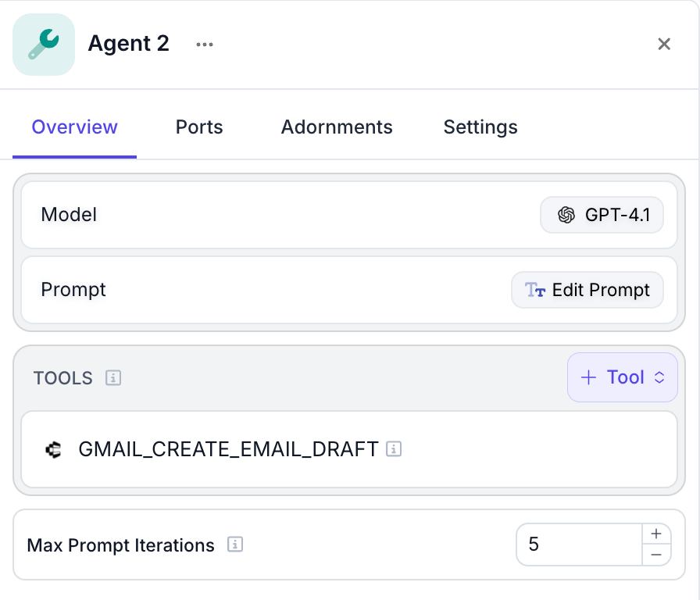Click the Agent 2 wrench icon

tap(44, 45)
